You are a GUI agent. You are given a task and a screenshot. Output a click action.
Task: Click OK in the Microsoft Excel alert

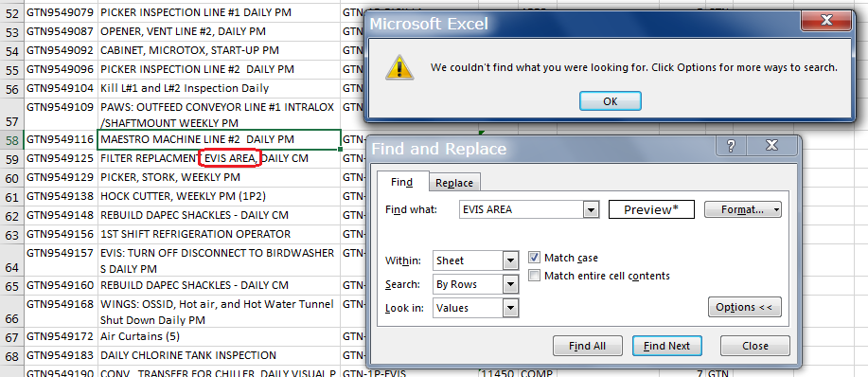pos(610,101)
